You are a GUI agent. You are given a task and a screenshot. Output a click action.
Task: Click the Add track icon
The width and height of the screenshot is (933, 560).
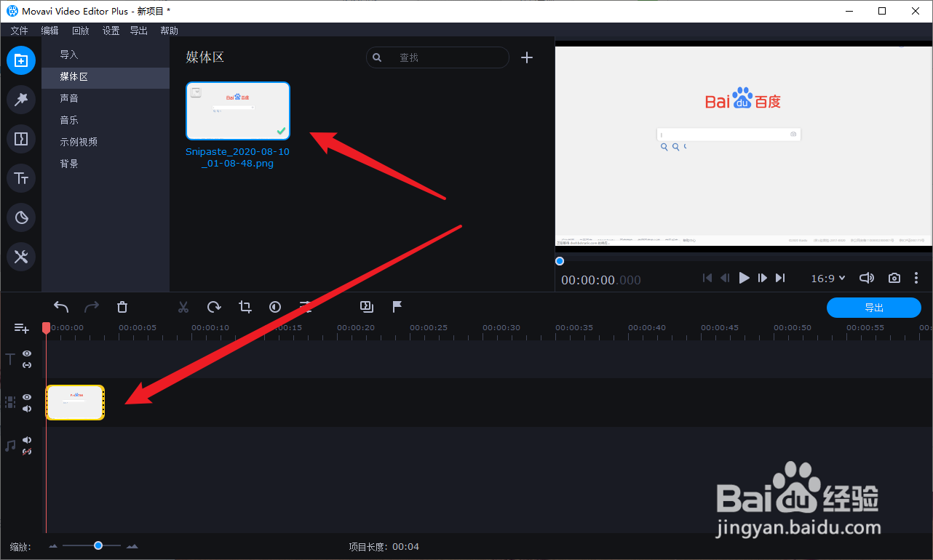coord(21,329)
